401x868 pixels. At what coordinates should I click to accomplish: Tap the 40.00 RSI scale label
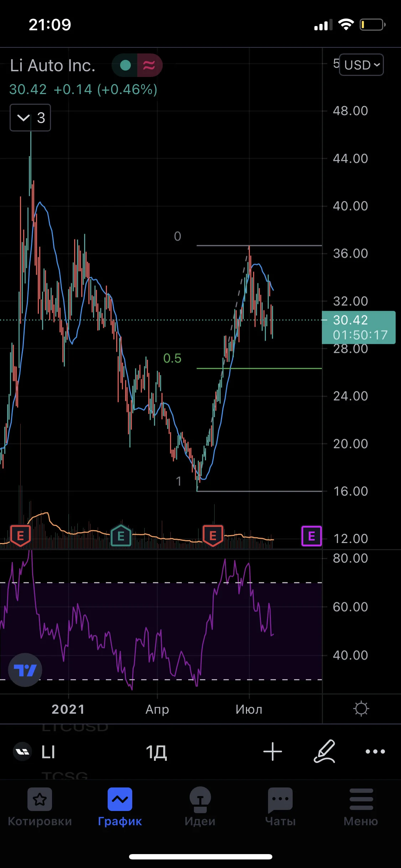click(350, 655)
